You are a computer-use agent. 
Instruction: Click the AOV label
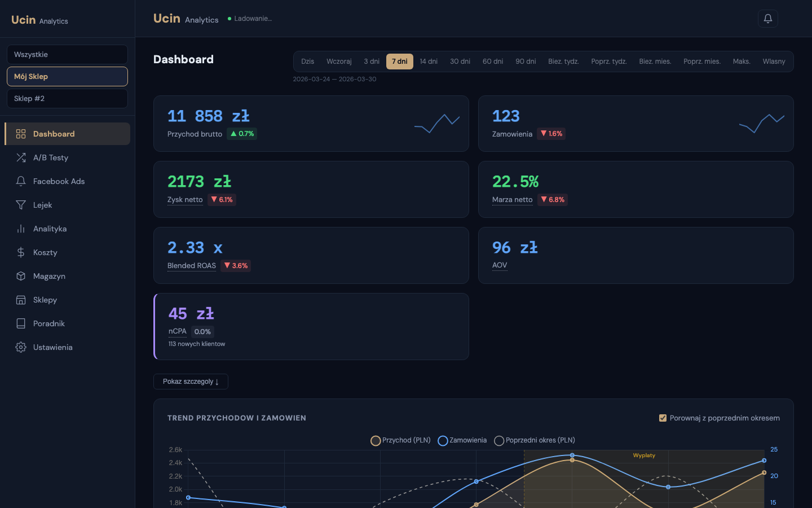point(500,265)
